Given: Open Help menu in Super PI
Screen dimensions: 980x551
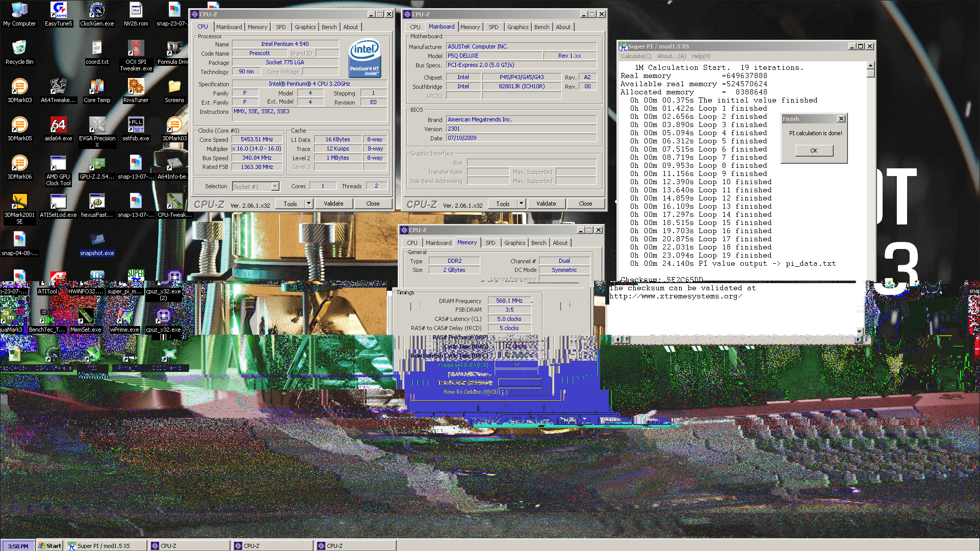Looking at the screenshot, I should (701, 56).
